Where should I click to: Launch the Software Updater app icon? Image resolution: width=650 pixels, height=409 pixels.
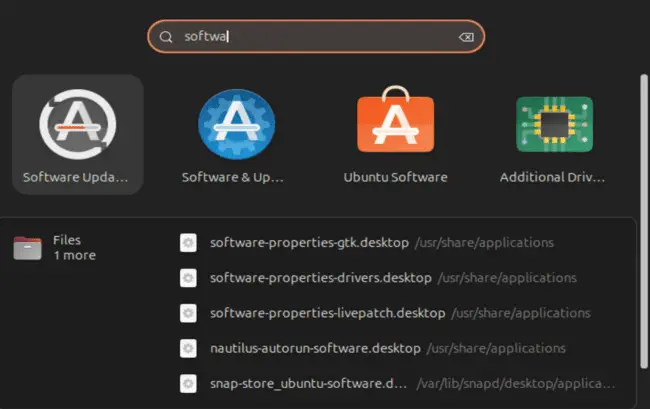(78, 124)
